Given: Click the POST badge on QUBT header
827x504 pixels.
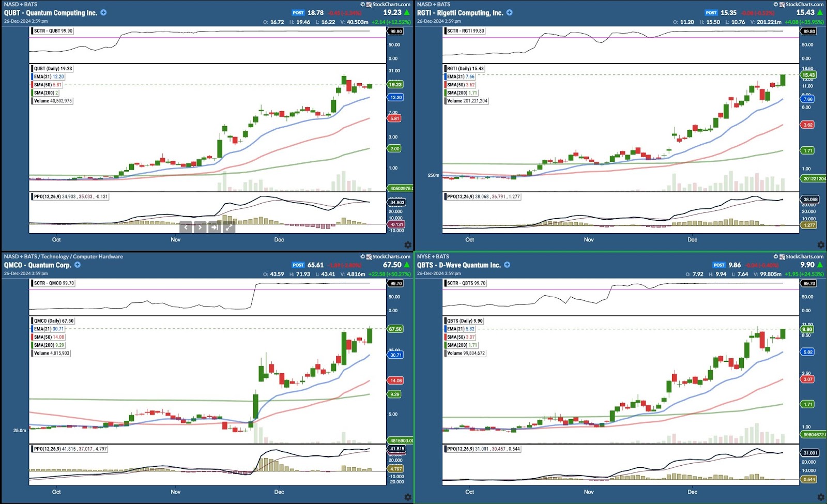Looking at the screenshot, I should point(298,13).
